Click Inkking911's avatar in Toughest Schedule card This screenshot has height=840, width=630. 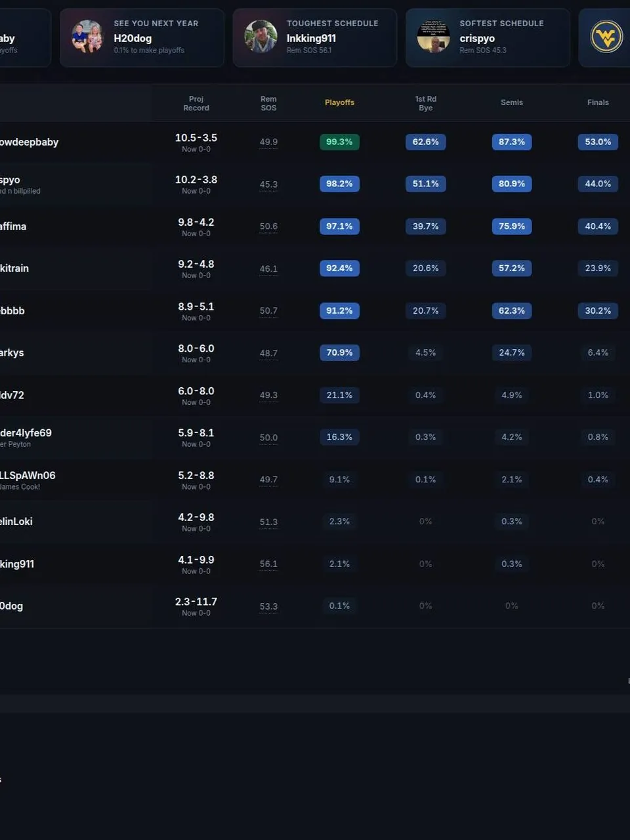click(x=261, y=36)
